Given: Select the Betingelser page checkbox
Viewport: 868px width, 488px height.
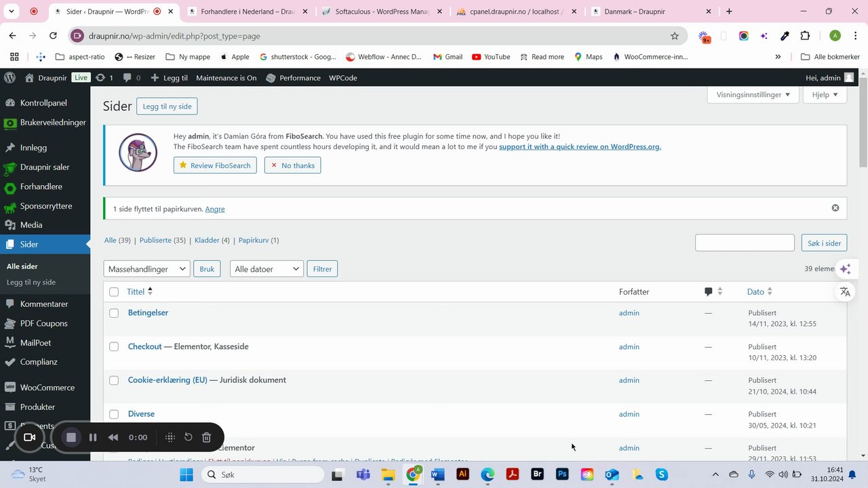Looking at the screenshot, I should 114,313.
